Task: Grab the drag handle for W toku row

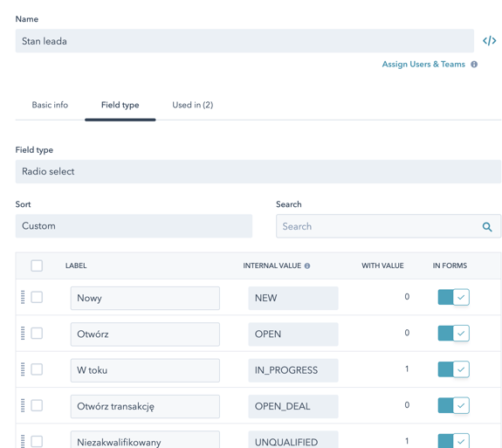Action: pyautogui.click(x=23, y=369)
